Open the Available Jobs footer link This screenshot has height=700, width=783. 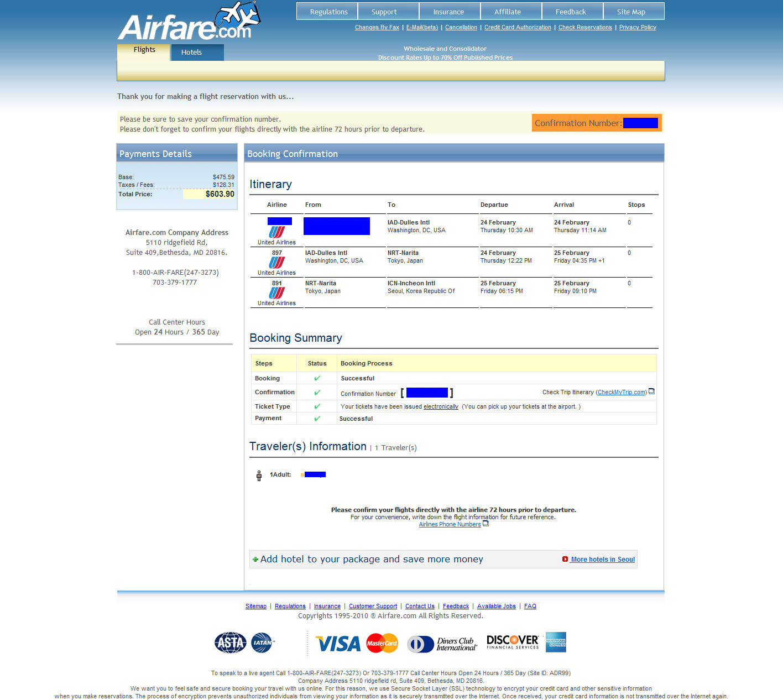(497, 606)
